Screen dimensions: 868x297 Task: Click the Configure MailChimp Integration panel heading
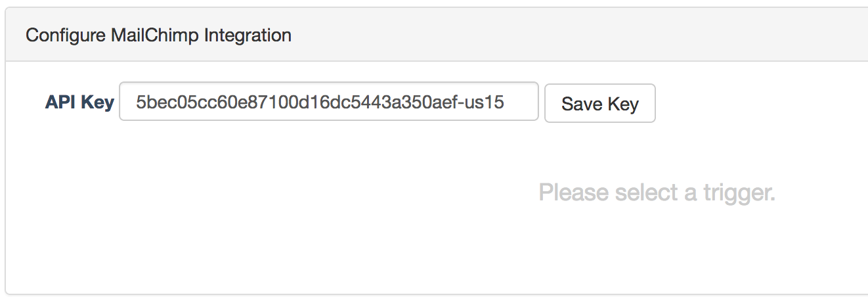tap(158, 35)
